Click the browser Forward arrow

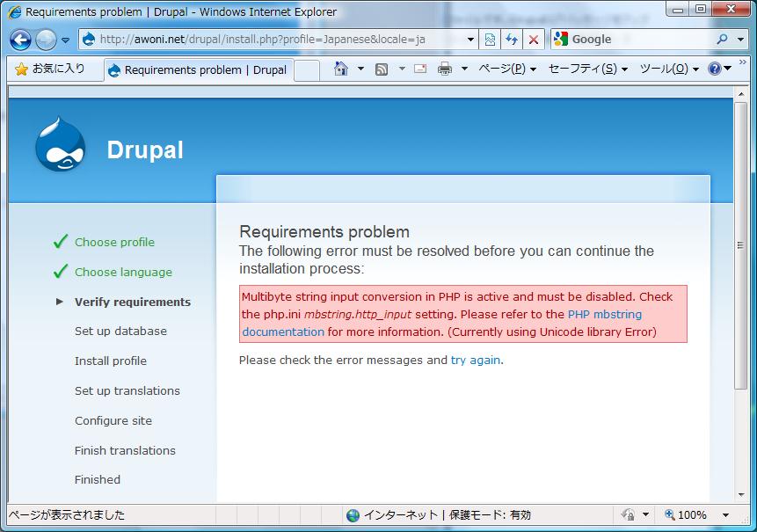coord(46,40)
